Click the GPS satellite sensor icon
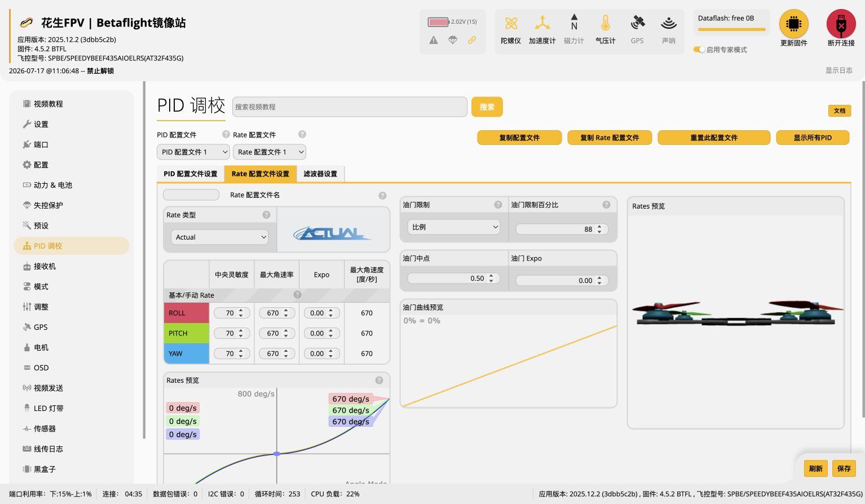Viewport: 865px width, 504px height. (x=637, y=23)
